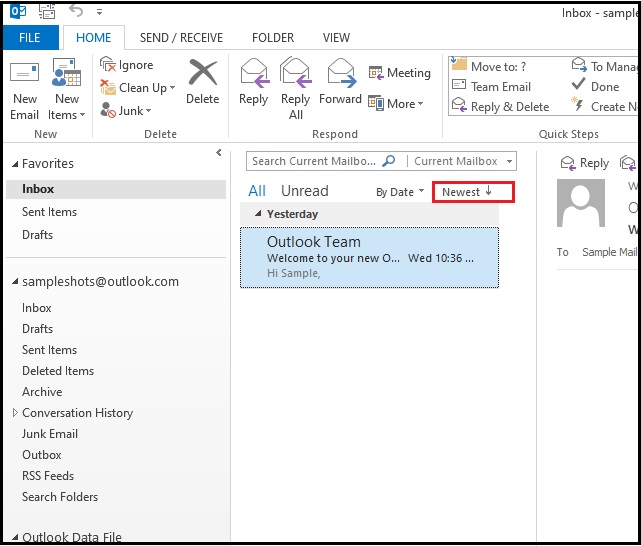Collapse the sampleshots@outlook.com account tree
641x546 pixels.
pyautogui.click(x=15, y=281)
